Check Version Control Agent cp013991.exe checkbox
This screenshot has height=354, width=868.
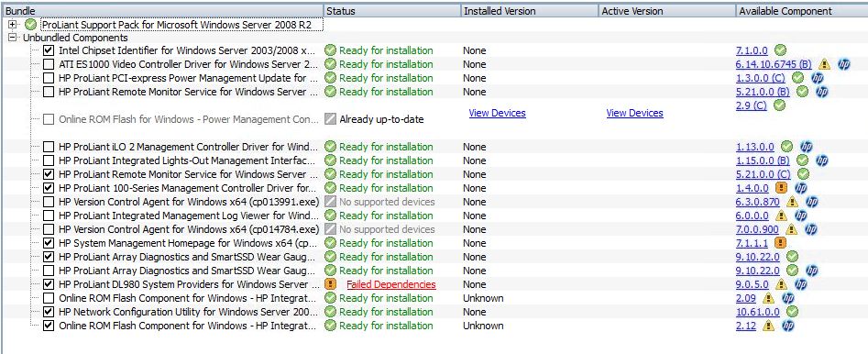pos(49,202)
